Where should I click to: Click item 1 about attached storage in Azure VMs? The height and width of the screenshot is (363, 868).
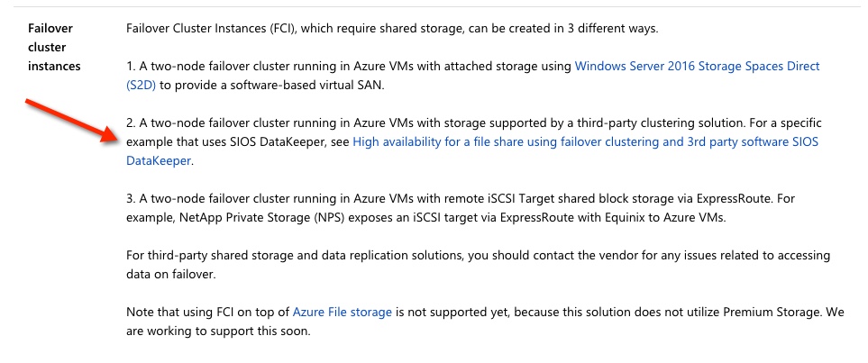(x=343, y=67)
